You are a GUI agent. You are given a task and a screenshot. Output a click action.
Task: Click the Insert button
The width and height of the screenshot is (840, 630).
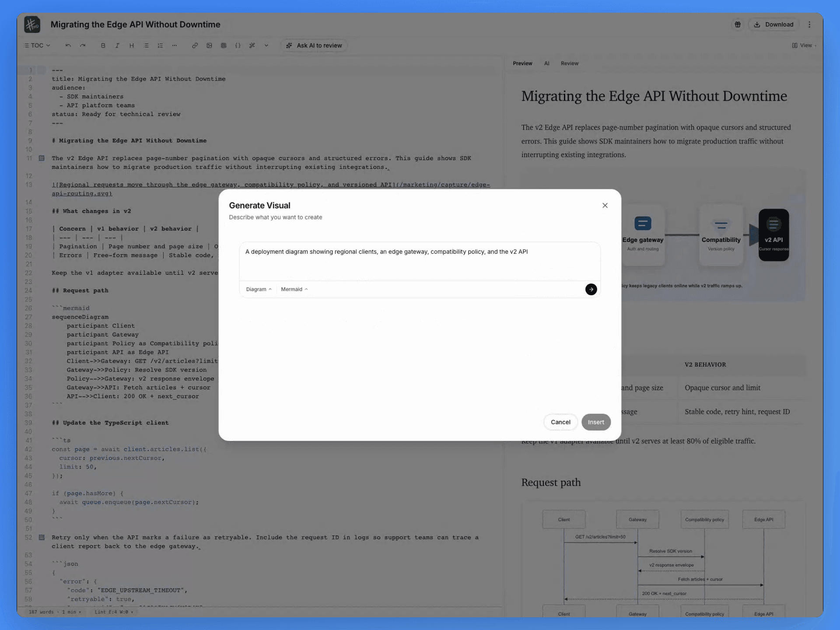[x=596, y=422]
